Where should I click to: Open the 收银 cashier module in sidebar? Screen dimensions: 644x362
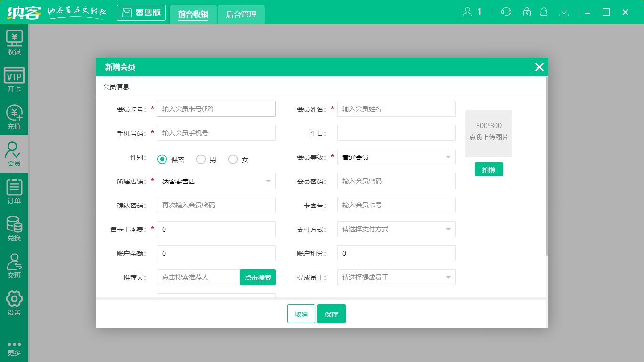point(14,42)
